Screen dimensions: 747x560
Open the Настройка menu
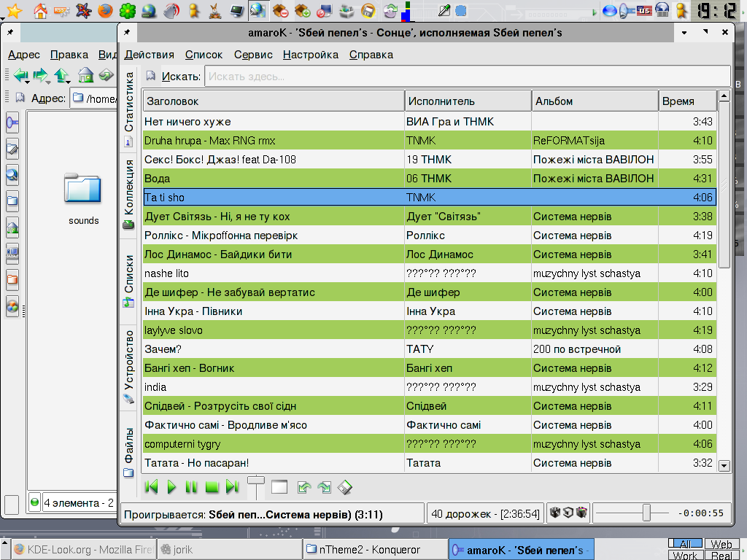pyautogui.click(x=311, y=55)
